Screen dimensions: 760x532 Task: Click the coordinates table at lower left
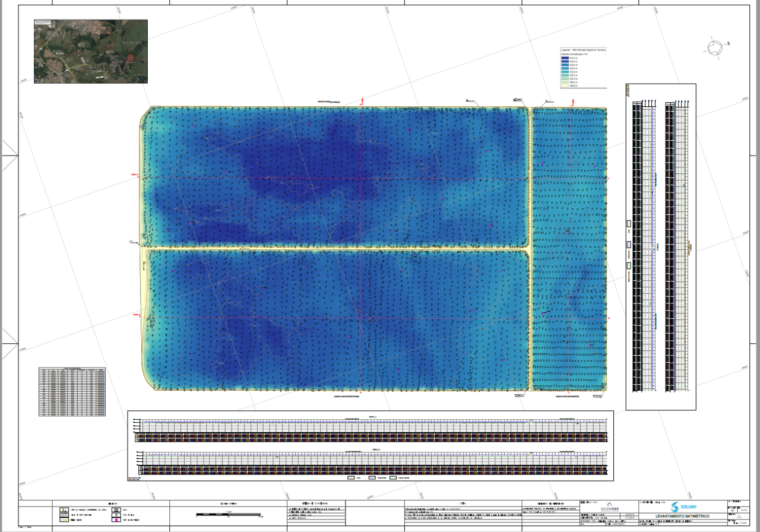pos(72,392)
